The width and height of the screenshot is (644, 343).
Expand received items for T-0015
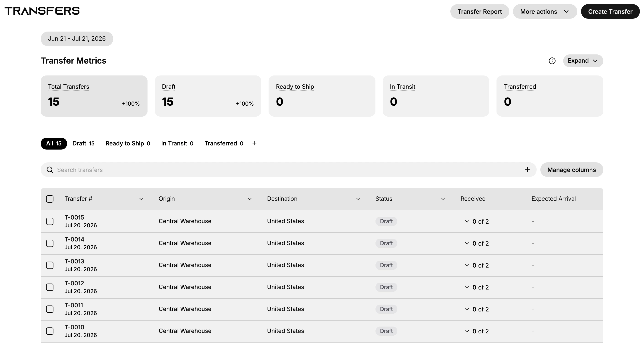point(467,221)
